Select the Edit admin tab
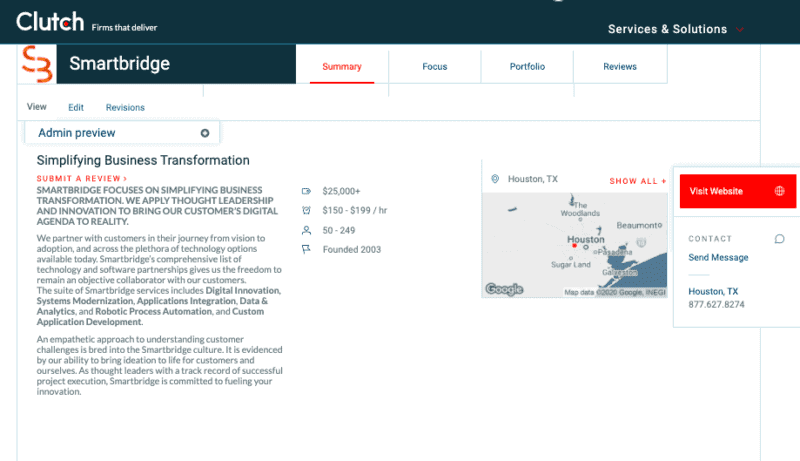 76,107
